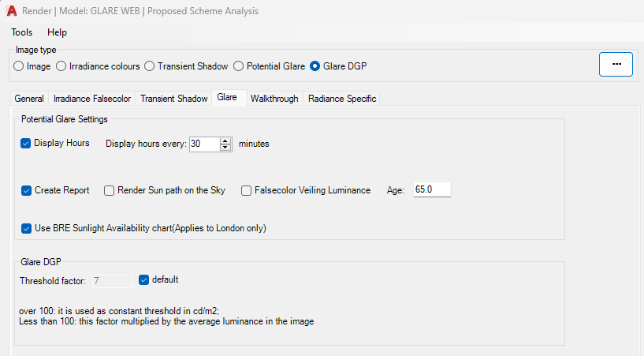Uncheck the Create Report checkbox

point(27,190)
